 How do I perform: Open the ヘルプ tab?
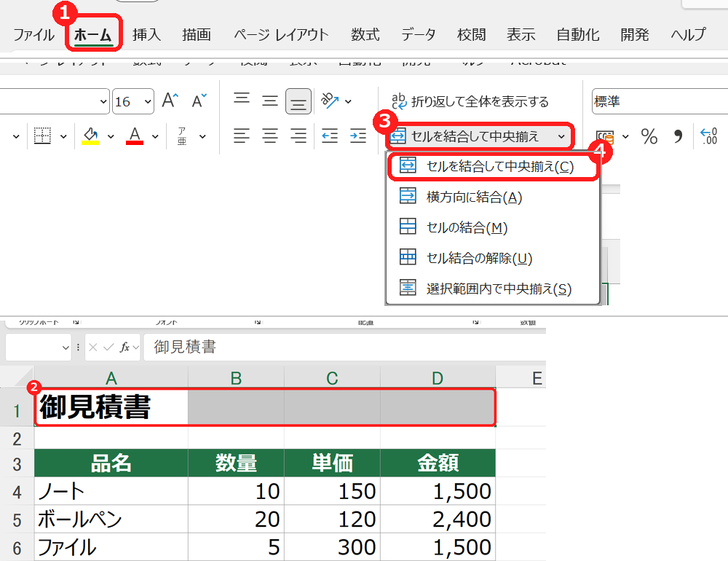click(x=688, y=35)
